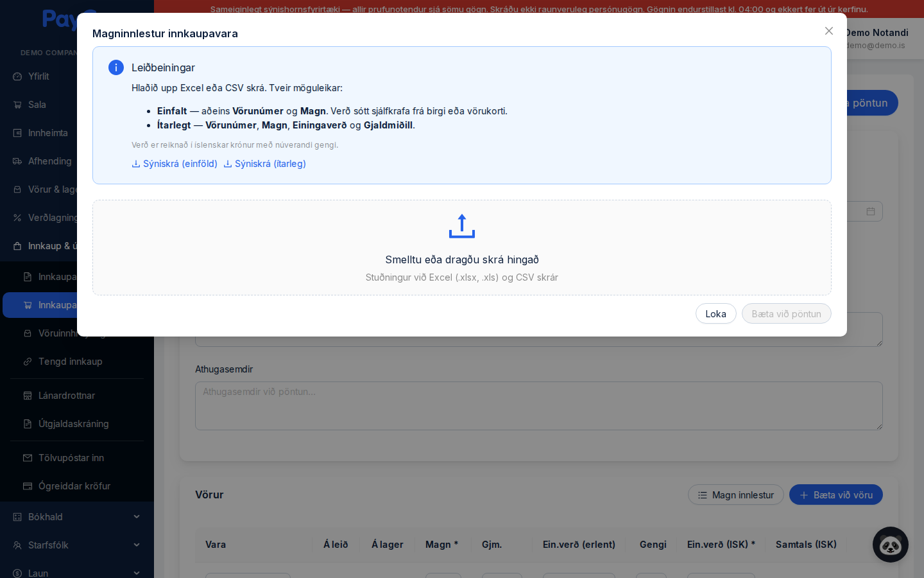Open Tengd innkaup page
The width and height of the screenshot is (924, 578).
click(x=71, y=362)
